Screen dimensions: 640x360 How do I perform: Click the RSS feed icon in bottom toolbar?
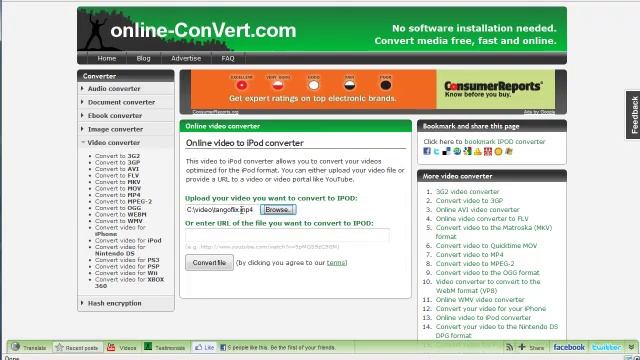tap(509, 347)
